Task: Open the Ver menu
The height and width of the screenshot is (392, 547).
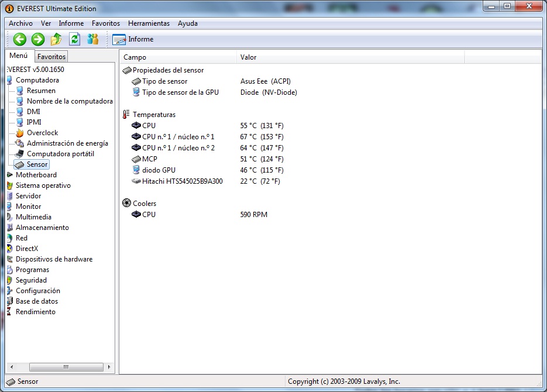Action: tap(46, 23)
